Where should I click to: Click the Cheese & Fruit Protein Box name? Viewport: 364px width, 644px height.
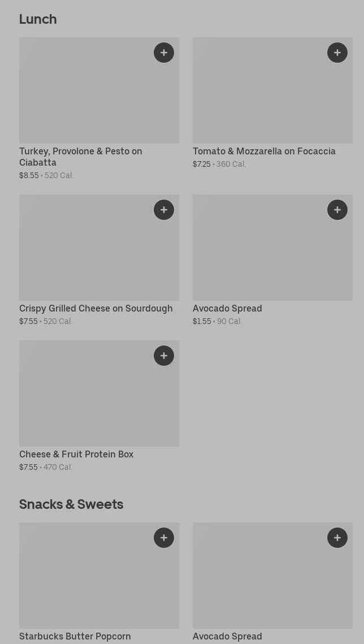tap(76, 454)
